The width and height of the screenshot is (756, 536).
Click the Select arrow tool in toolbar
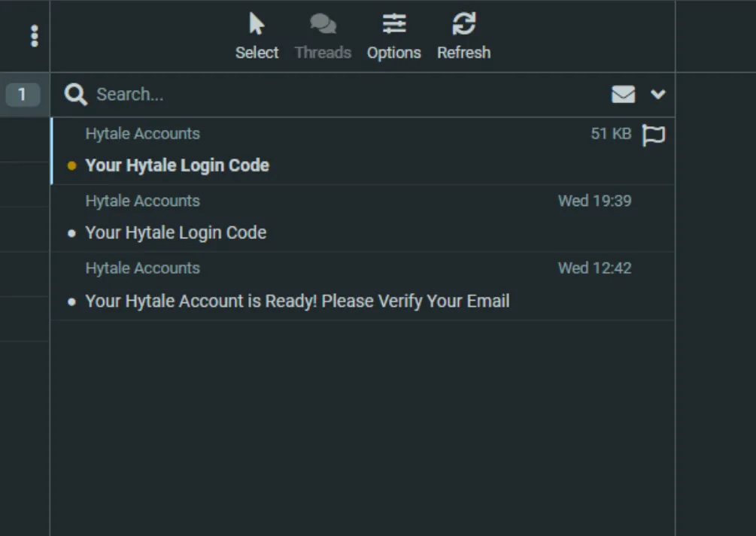[x=257, y=25]
